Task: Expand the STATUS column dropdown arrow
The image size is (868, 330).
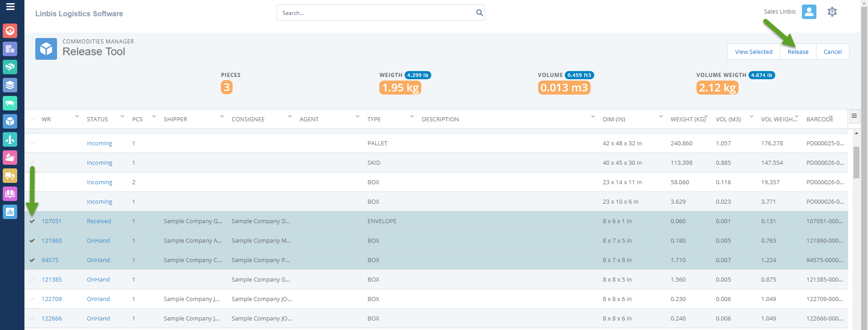Action: 122,117
